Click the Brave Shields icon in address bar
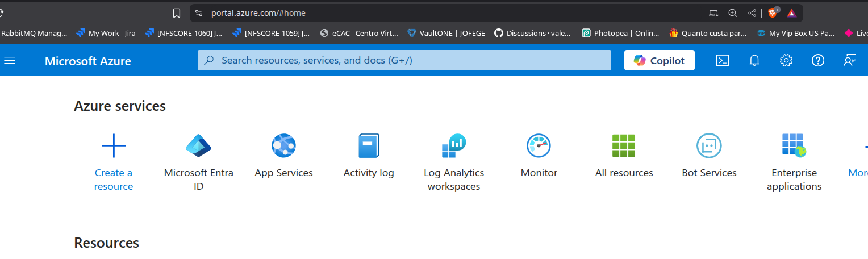This screenshot has width=868, height=259. coord(773,12)
